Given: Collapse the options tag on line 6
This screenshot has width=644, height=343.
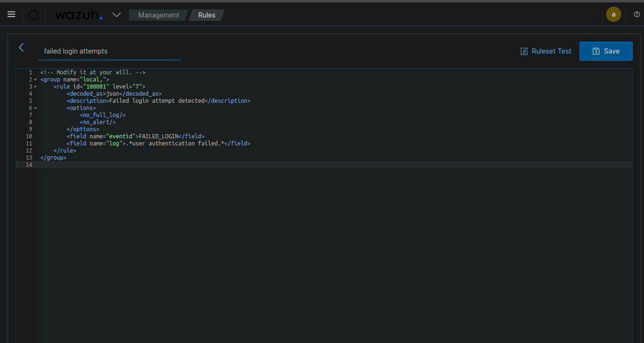Looking at the screenshot, I should (35, 108).
